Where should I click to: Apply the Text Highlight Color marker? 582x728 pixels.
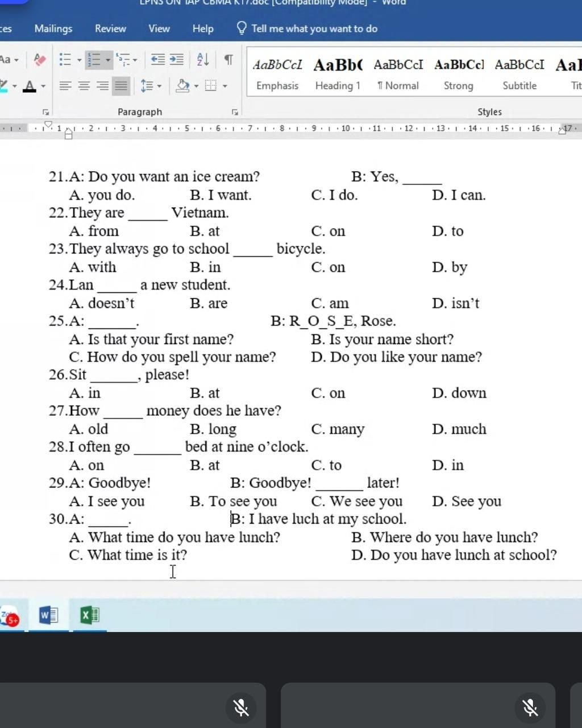coord(3,86)
